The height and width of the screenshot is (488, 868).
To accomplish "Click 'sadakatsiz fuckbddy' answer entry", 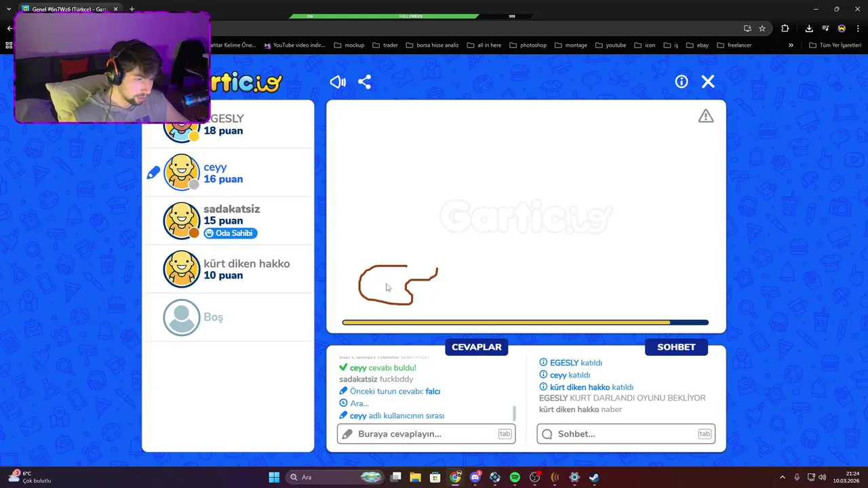I will 376,379.
